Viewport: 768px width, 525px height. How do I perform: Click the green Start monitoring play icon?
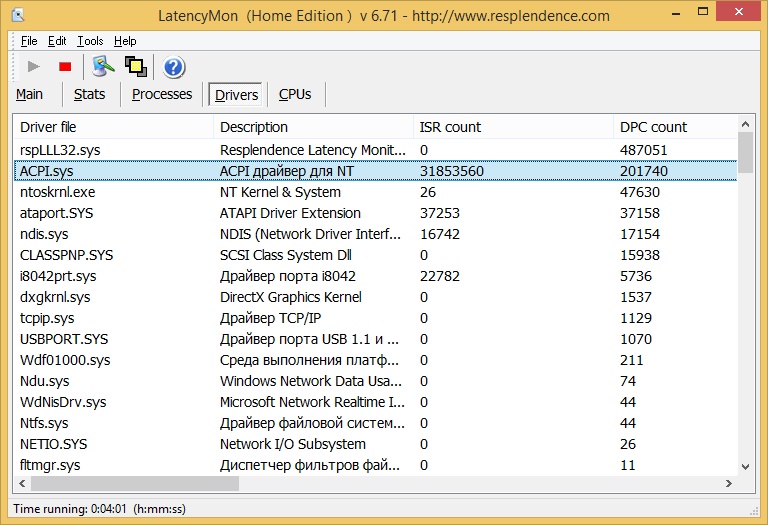tap(34, 67)
